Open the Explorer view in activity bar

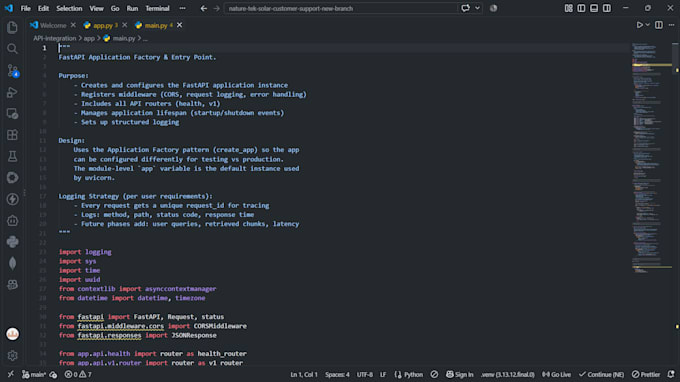point(12,27)
